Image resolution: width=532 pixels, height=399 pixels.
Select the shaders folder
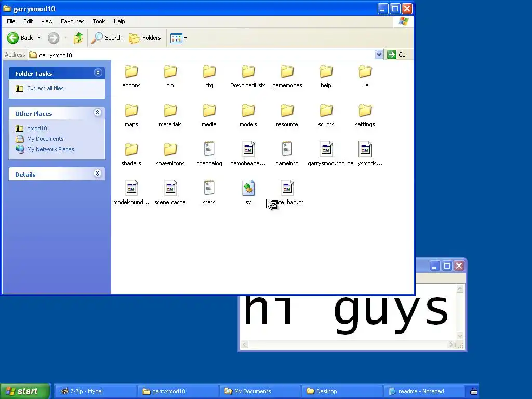(131, 154)
